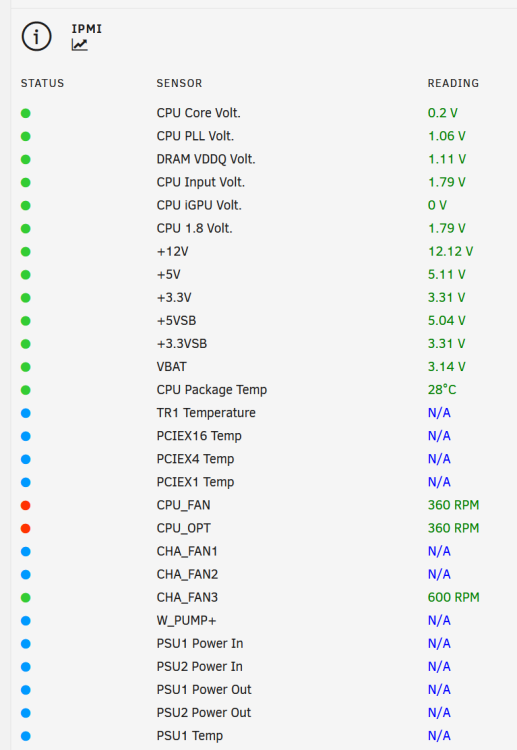Click the blue status dot for TR1 Temperature
517x750 pixels.
point(26,413)
